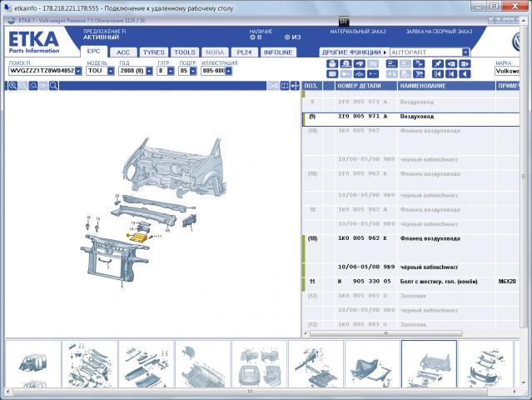The image size is (532, 400).
Task: Click the ПОЗ. column header
Action: (312, 86)
